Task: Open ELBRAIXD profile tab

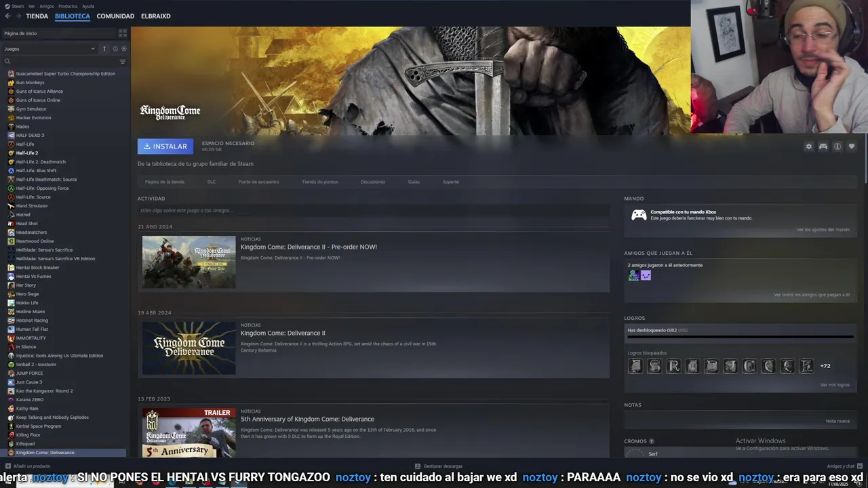Action: tap(155, 16)
